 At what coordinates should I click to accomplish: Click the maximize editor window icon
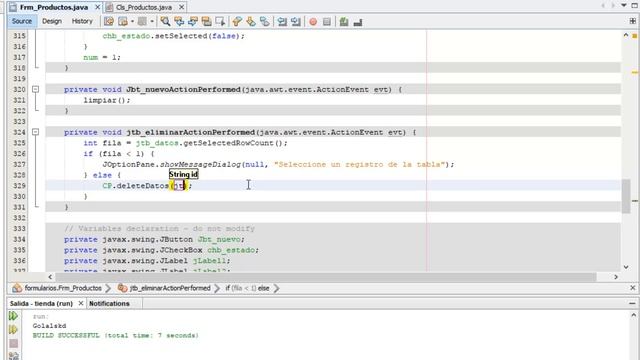pyautogui.click(x=634, y=5)
